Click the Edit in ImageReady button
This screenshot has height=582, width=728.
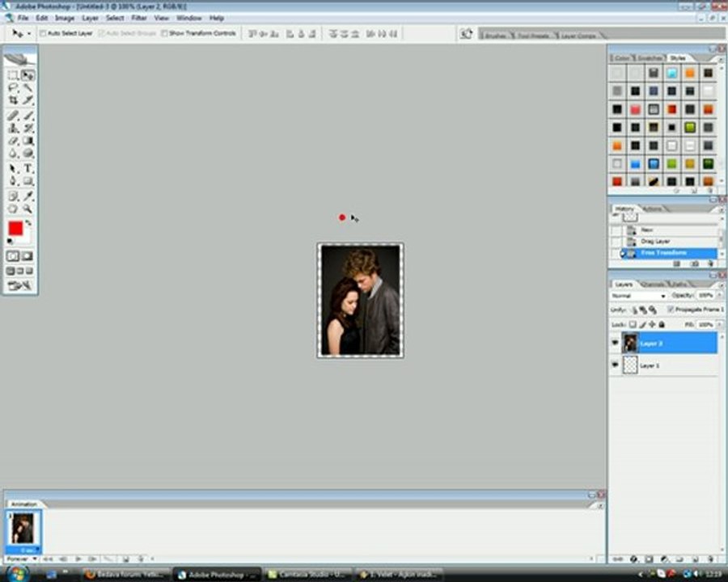tap(20, 286)
